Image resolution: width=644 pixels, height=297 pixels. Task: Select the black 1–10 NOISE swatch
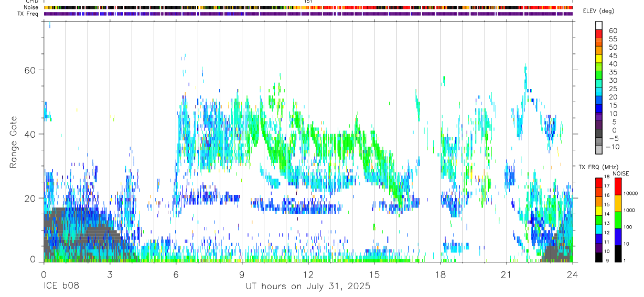618,254
